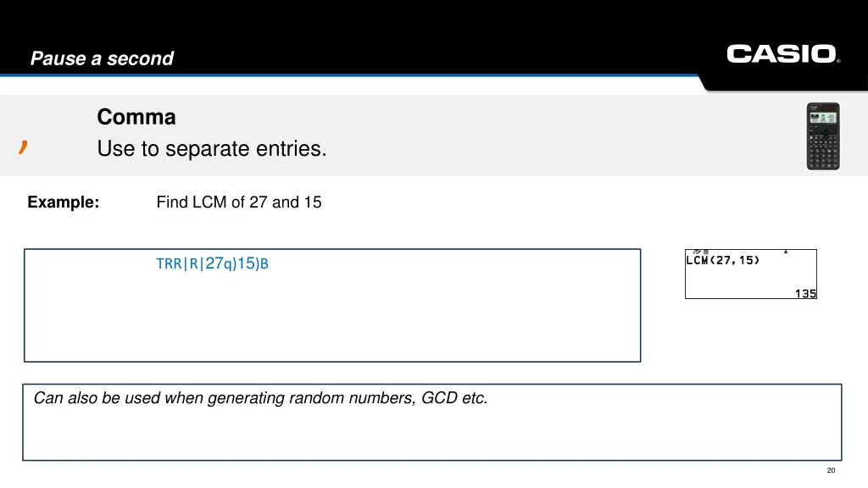Screen dimensions: 868x488
Task: Click the slide page number 20
Action: pos(831,470)
